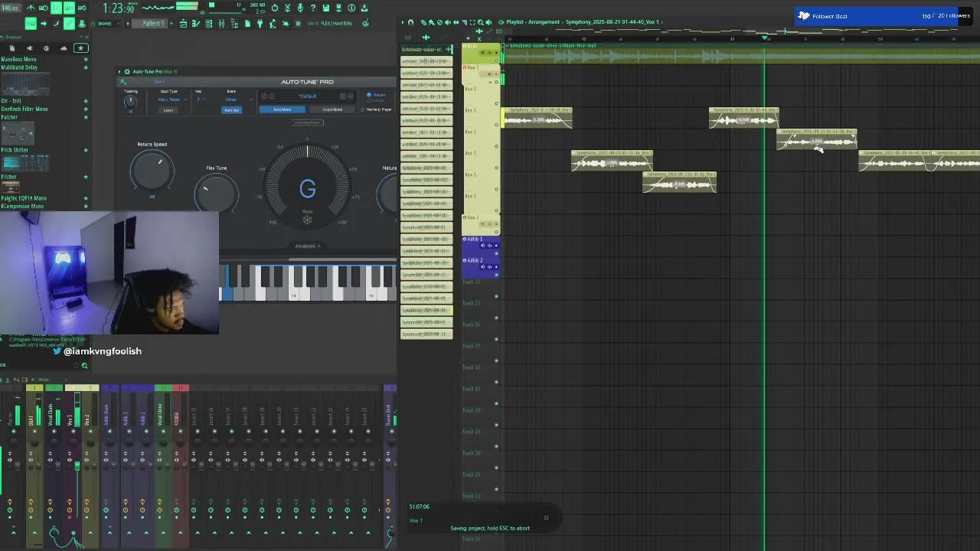The width and height of the screenshot is (980, 551).
Task: Toggle playlist snap magnet
Action: 410,22
